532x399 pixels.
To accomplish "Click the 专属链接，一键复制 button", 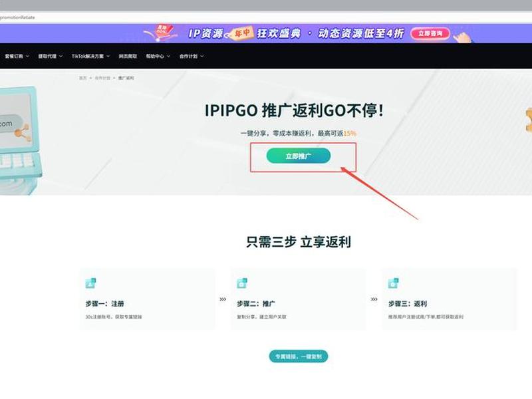I will tap(298, 356).
